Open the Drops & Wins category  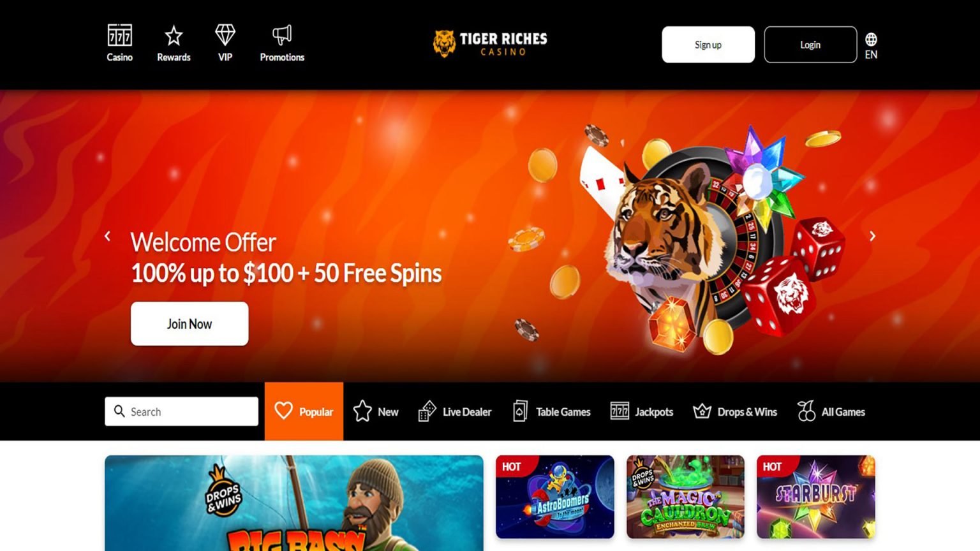(x=735, y=411)
